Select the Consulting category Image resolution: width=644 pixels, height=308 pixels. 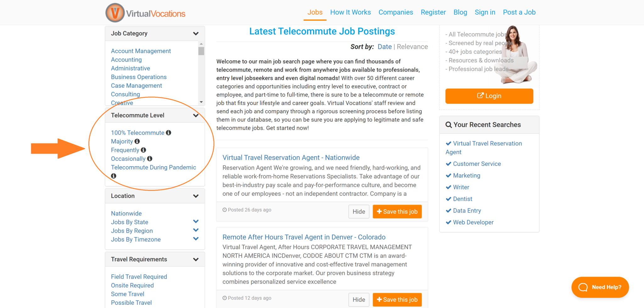pyautogui.click(x=125, y=94)
